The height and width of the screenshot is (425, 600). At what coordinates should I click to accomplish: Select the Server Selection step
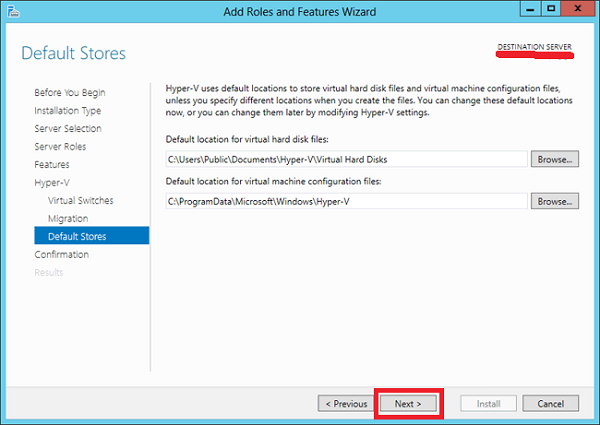[68, 129]
